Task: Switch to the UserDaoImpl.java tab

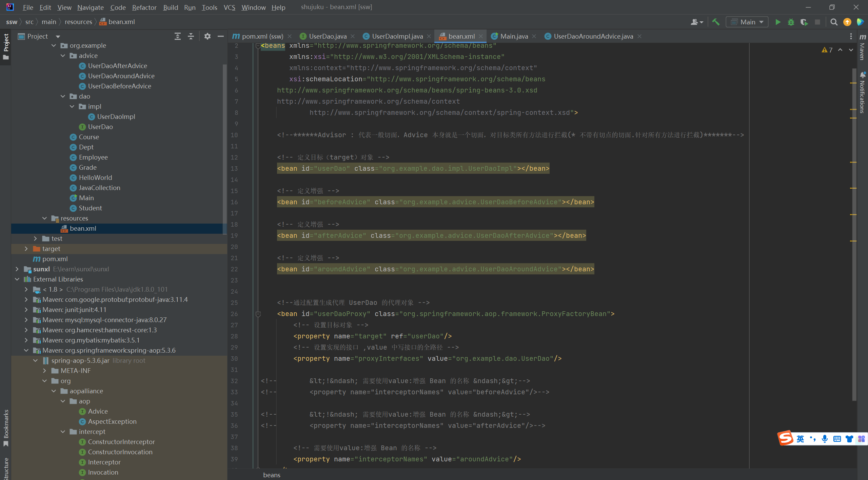Action: [397, 36]
